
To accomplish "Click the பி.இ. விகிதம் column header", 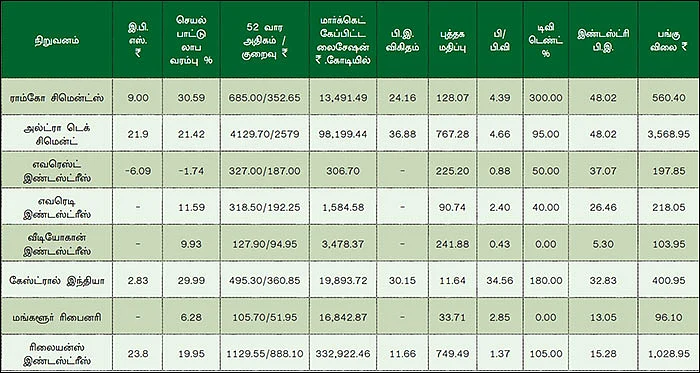I will click(x=402, y=41).
